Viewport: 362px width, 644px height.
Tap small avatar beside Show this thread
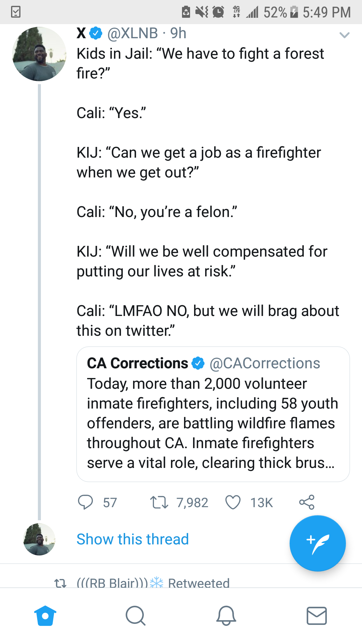39,539
